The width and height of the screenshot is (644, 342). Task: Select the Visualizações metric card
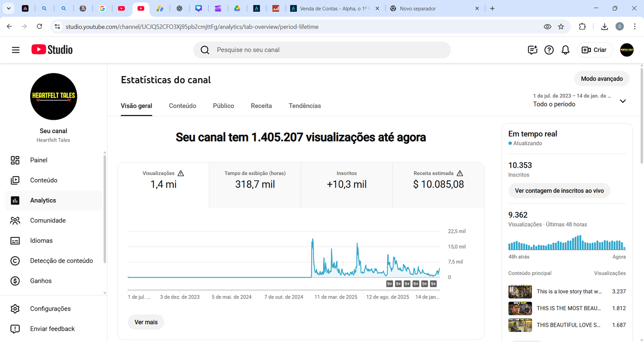pos(163,185)
